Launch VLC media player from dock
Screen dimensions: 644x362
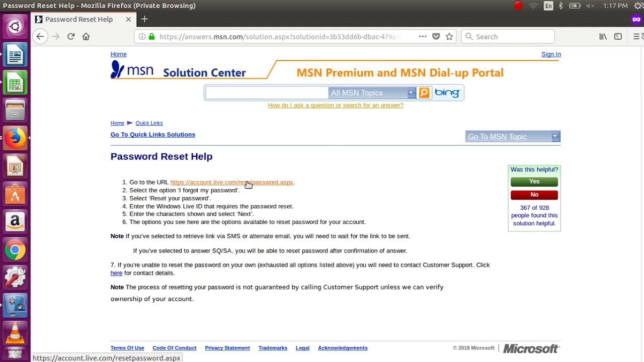point(15,333)
